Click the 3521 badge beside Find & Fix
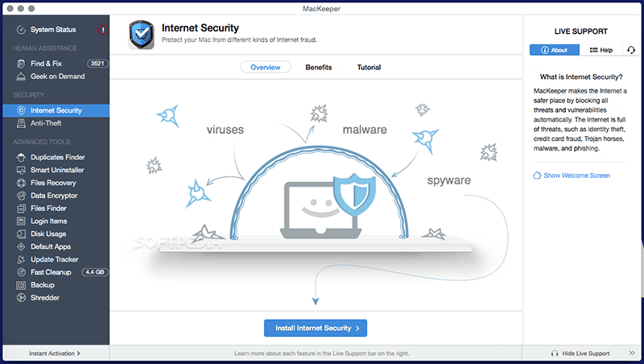The width and height of the screenshot is (644, 364). [97, 64]
